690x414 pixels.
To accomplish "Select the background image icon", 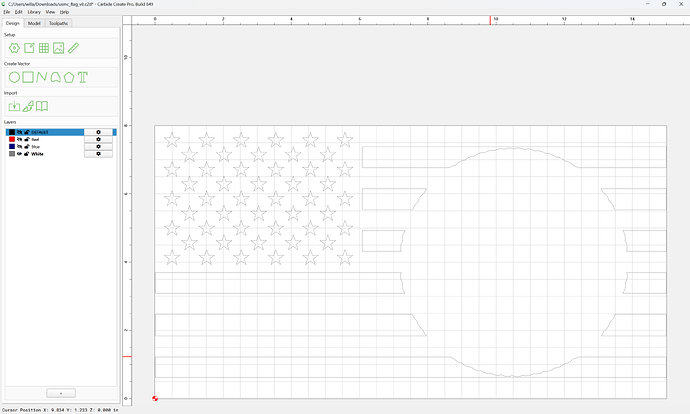I will [x=59, y=48].
